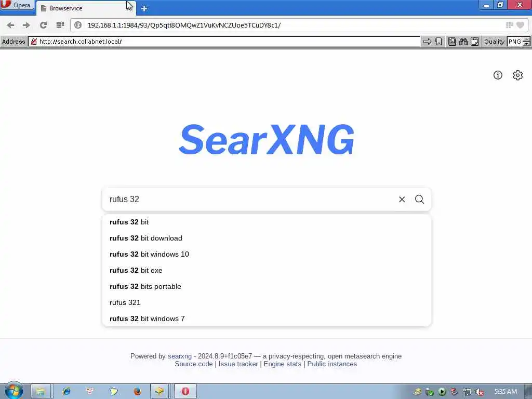Image resolution: width=532 pixels, height=399 pixels.
Task: Open the bookmarks page icon
Action: click(x=452, y=42)
